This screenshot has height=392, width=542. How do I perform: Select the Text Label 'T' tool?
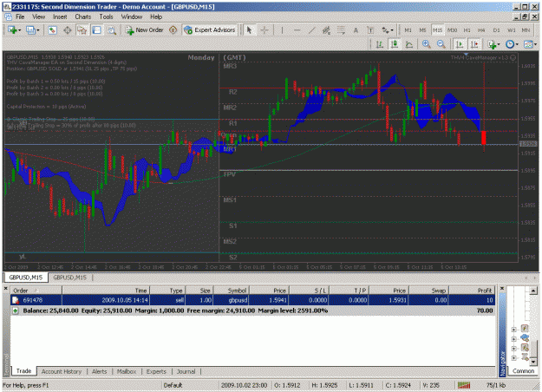(x=370, y=30)
